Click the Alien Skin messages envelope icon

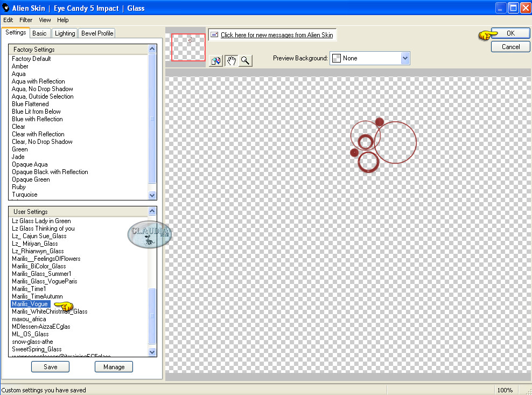[x=214, y=34]
